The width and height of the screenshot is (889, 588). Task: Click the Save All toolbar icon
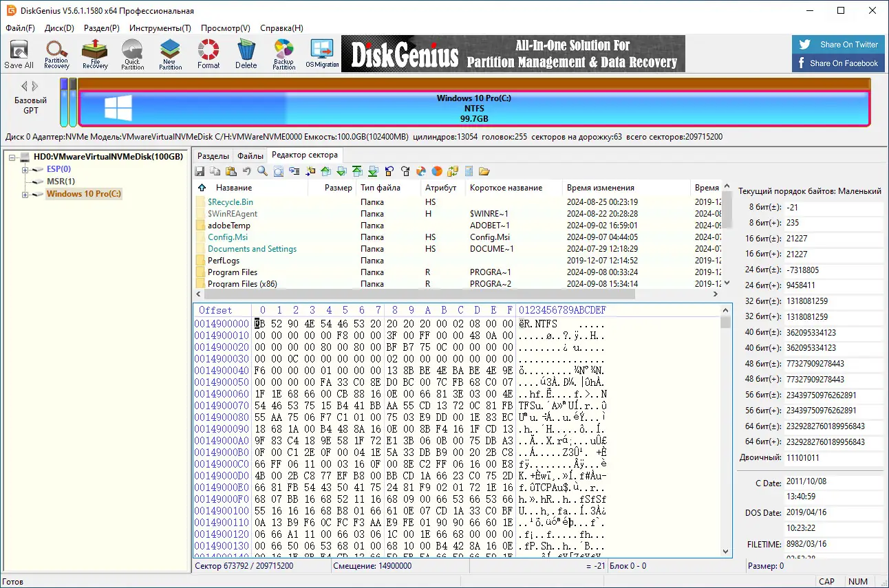[x=19, y=54]
